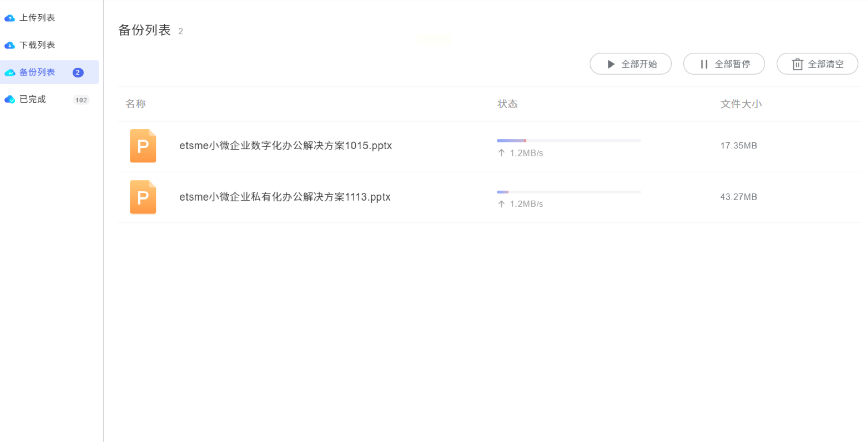Switch to the 下载列表 tab
This screenshot has width=868, height=442.
pyautogui.click(x=37, y=45)
